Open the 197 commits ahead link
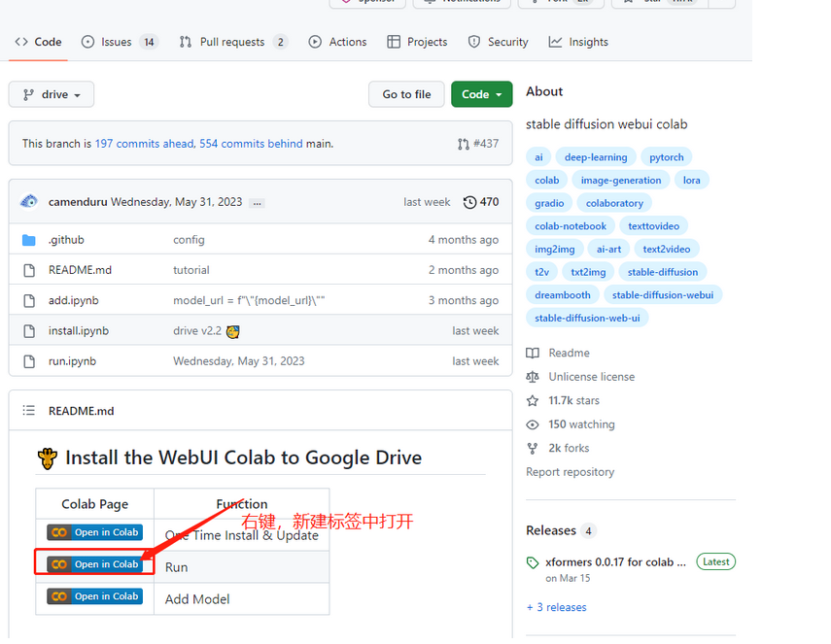The width and height of the screenshot is (831, 644). tap(144, 144)
